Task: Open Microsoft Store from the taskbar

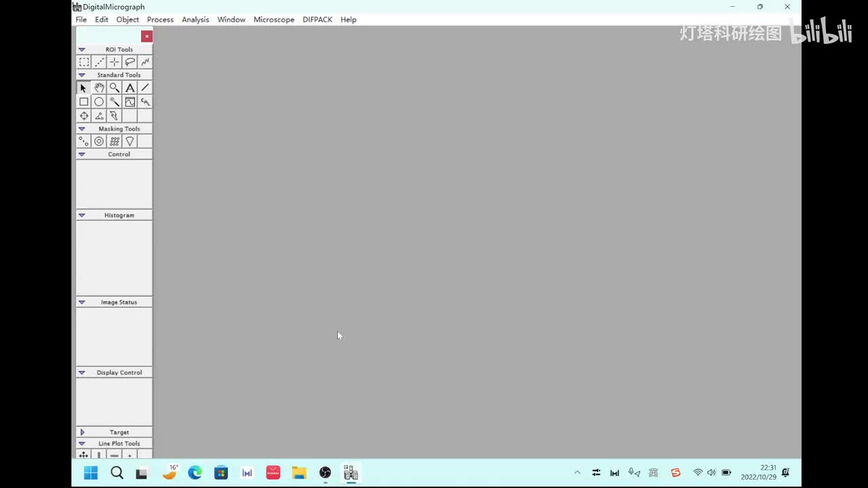Action: (221, 473)
